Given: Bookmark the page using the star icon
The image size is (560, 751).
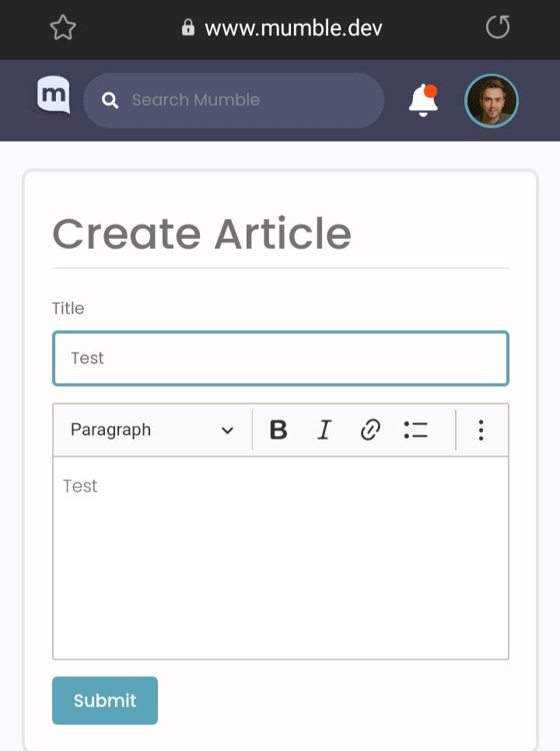Looking at the screenshot, I should (62, 26).
